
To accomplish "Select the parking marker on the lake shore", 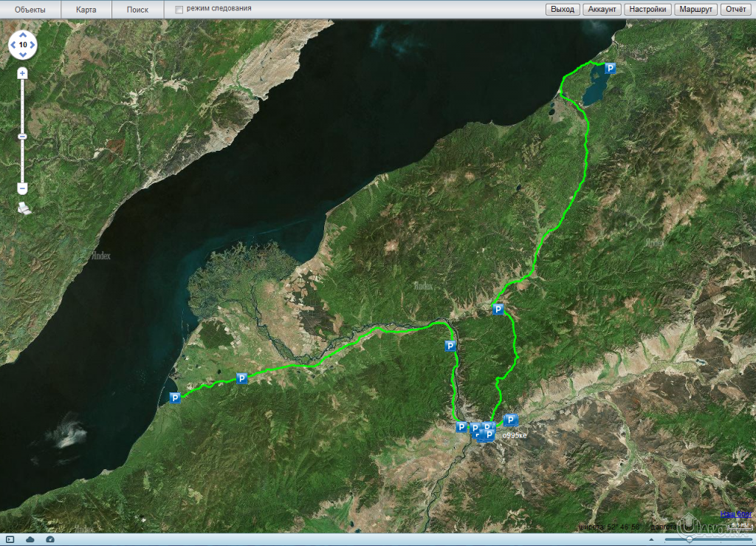I will [175, 398].
